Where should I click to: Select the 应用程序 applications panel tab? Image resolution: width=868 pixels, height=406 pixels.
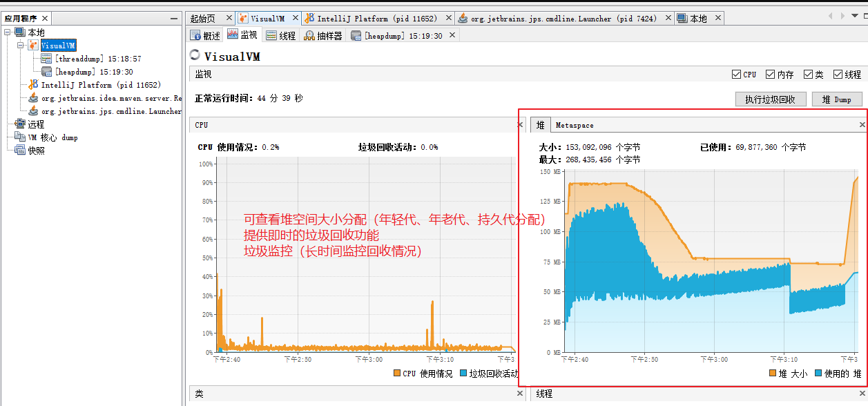click(21, 19)
